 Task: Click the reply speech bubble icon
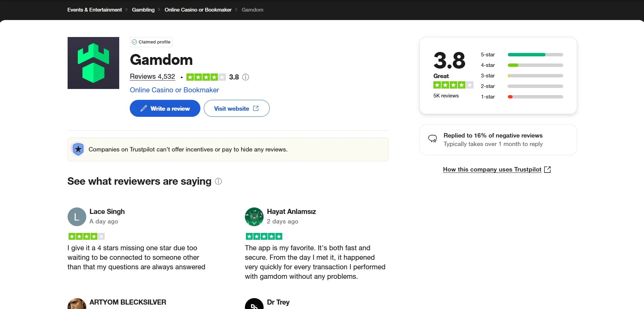click(433, 139)
